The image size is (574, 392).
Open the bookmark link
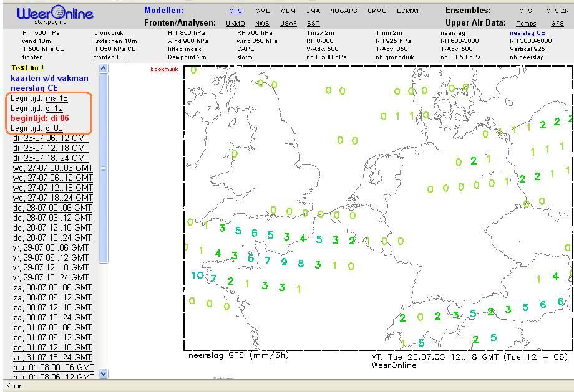point(164,69)
